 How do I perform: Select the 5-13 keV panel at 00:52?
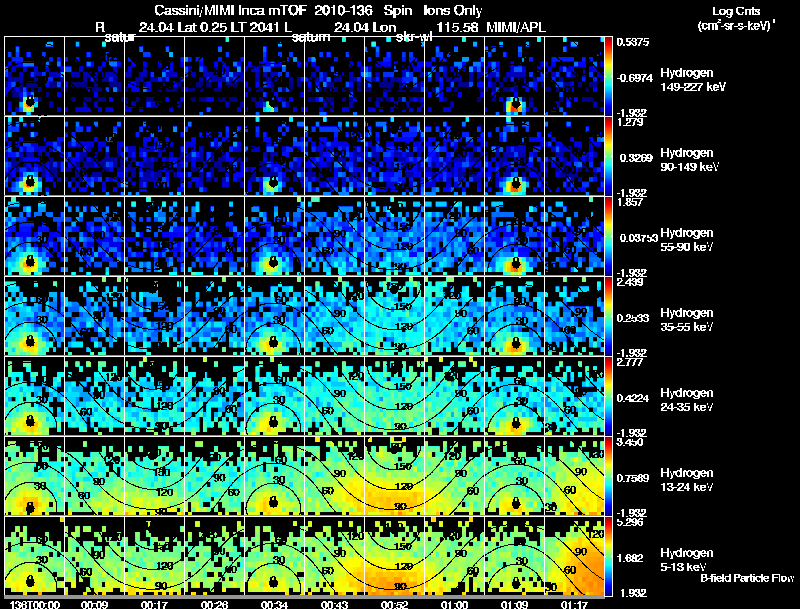[x=394, y=556]
